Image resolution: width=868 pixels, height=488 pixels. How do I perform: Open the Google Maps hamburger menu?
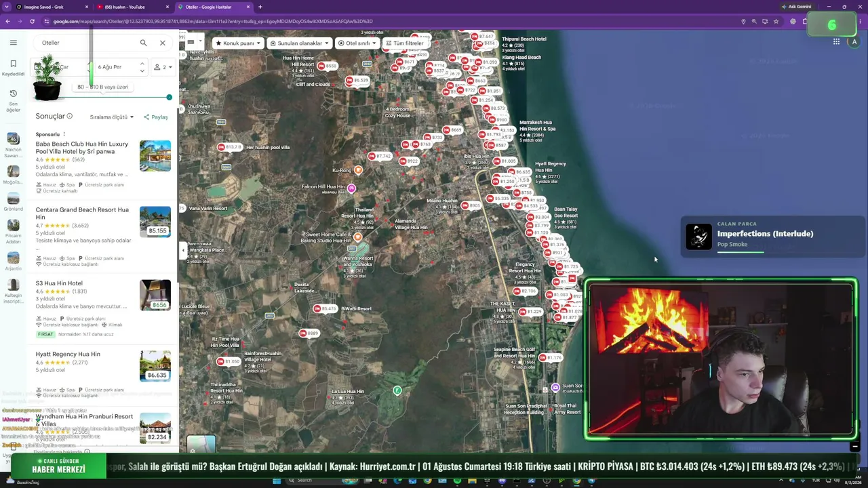point(13,43)
